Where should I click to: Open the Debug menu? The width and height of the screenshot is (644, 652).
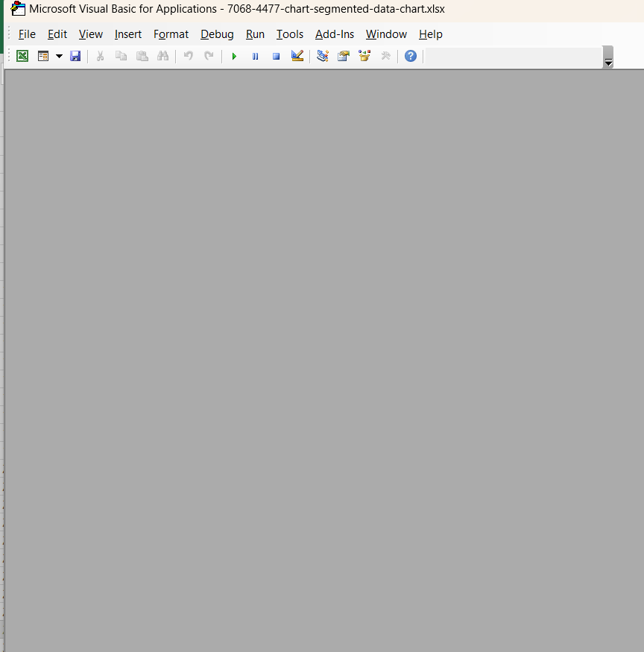point(217,34)
